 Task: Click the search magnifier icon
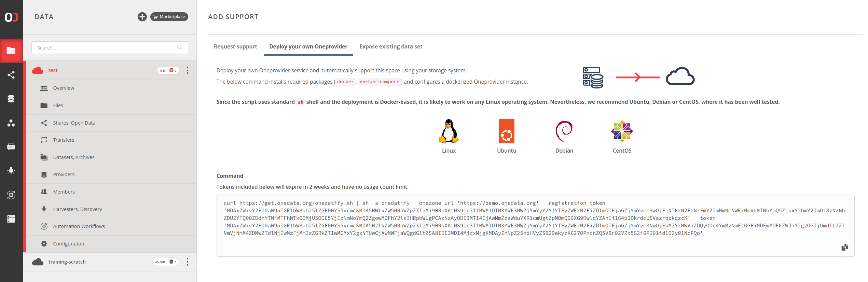[x=180, y=47]
